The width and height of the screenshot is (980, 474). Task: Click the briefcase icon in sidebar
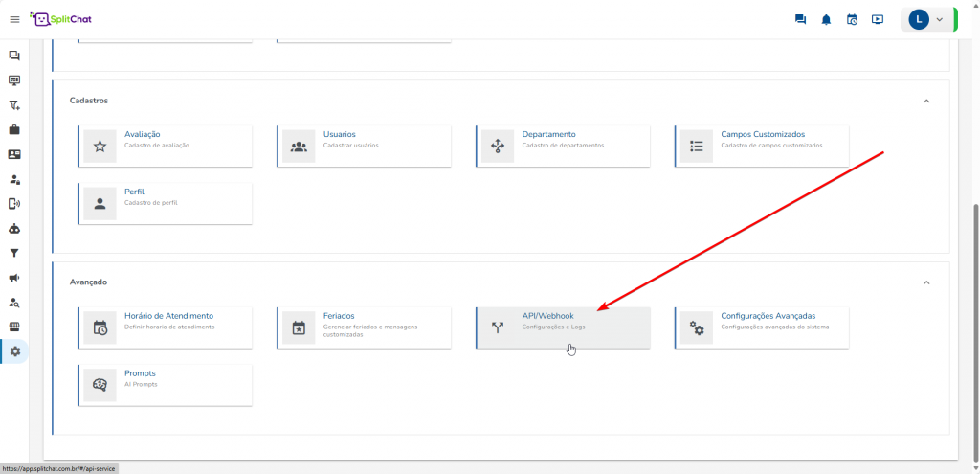pos(14,129)
